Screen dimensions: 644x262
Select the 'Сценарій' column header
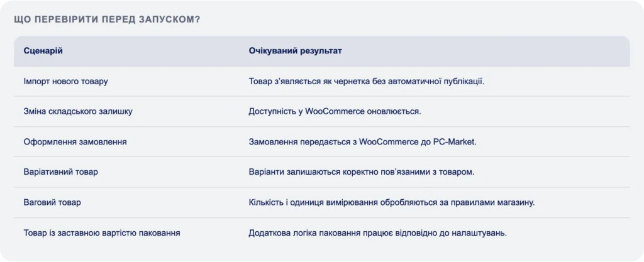tap(43, 52)
